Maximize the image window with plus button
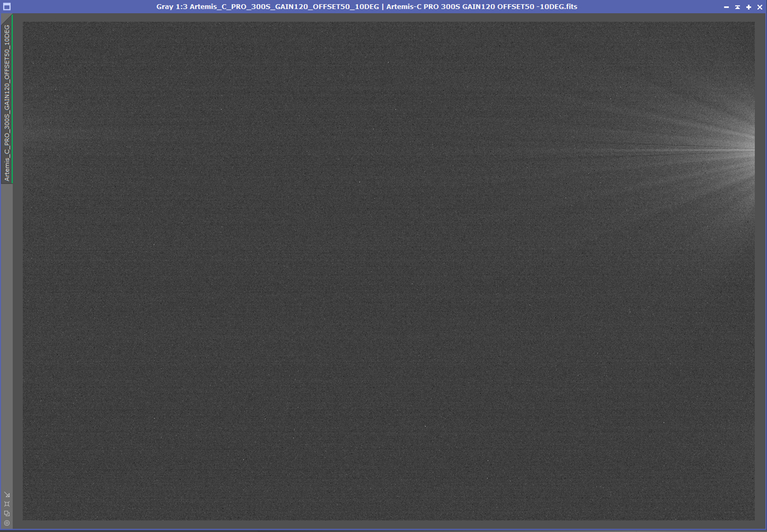767x532 pixels. pos(748,7)
